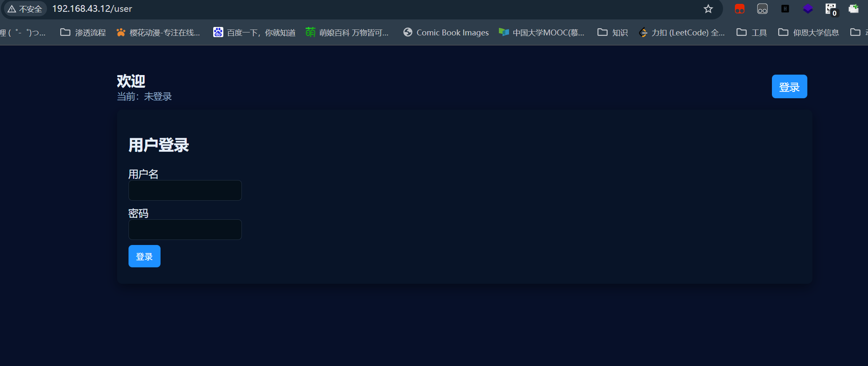Click the extension icon with green plus
Screen dimensions: 868x366
click(854, 9)
